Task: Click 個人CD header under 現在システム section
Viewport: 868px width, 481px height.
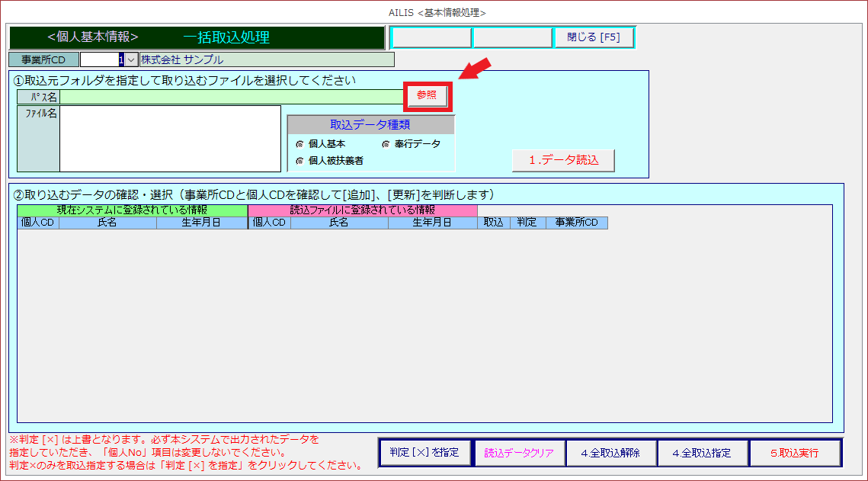Action: click(x=37, y=223)
